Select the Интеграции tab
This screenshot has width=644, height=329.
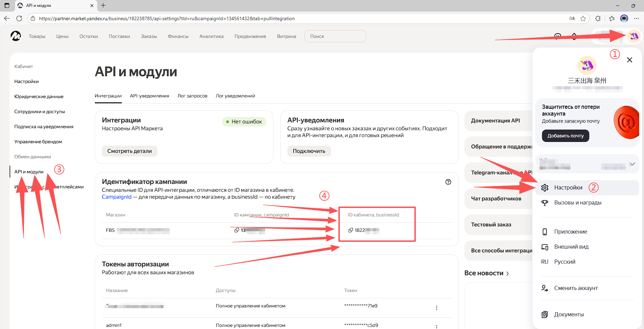click(x=108, y=96)
